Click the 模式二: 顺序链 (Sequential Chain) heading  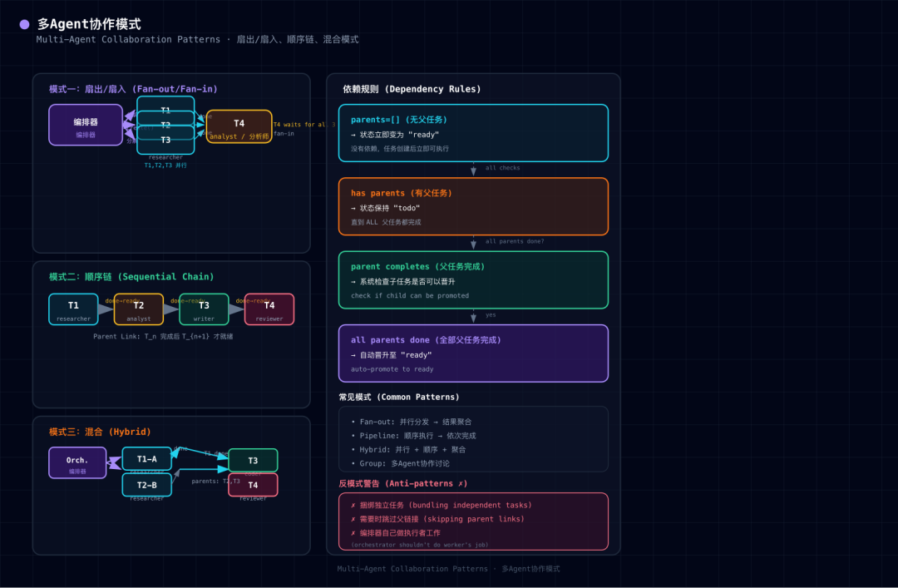(131, 277)
